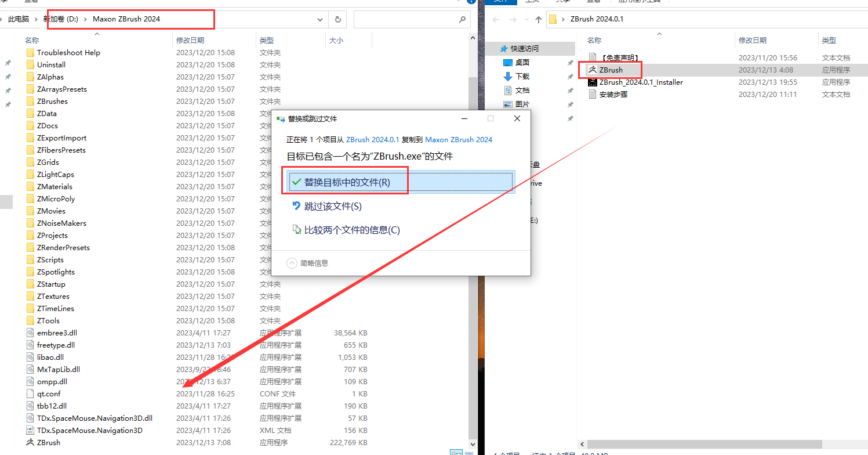Go back using the right window's back arrow
Viewport: 868px width, 455px height.
(x=496, y=19)
